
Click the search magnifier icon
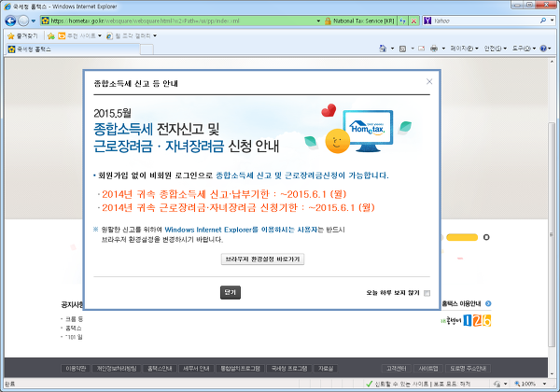click(x=543, y=21)
